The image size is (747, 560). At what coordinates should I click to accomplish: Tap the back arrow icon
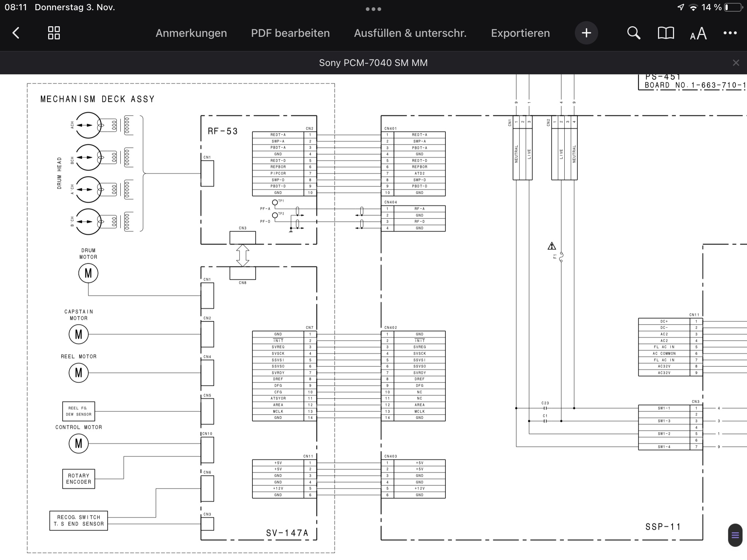tap(16, 33)
